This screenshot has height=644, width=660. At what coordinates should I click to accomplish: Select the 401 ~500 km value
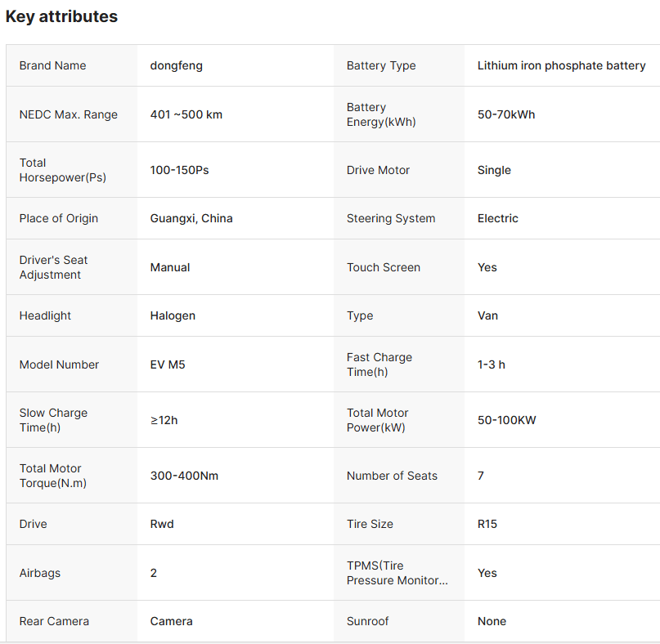[x=186, y=114]
